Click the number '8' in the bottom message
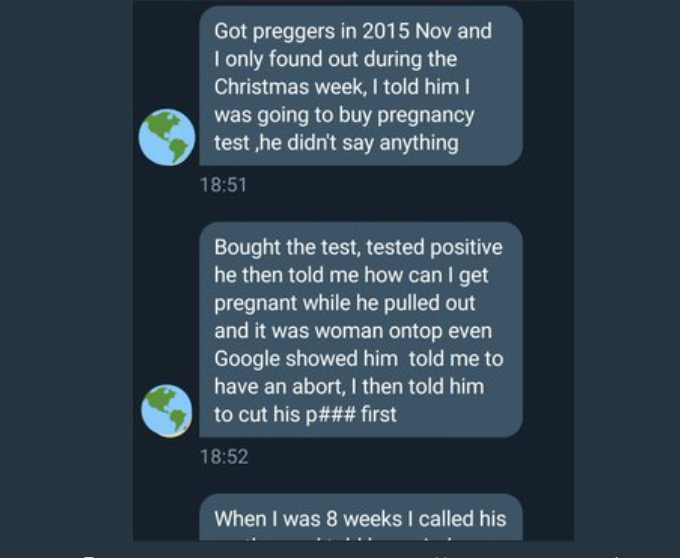This screenshot has height=558, width=680. [332, 519]
